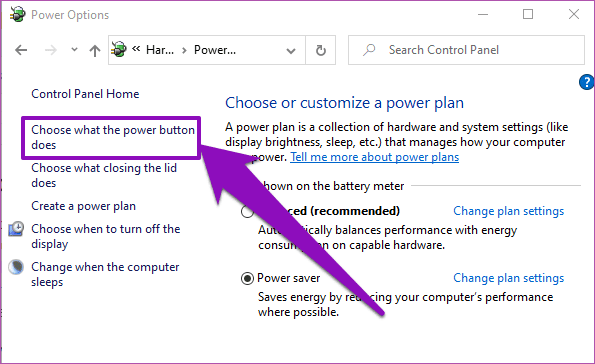Click the Power Options icon in address bar
The image size is (595, 364).
(119, 49)
